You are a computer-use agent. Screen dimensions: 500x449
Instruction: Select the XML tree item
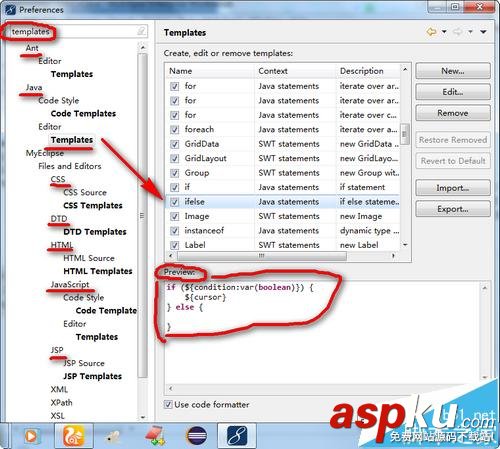59,389
